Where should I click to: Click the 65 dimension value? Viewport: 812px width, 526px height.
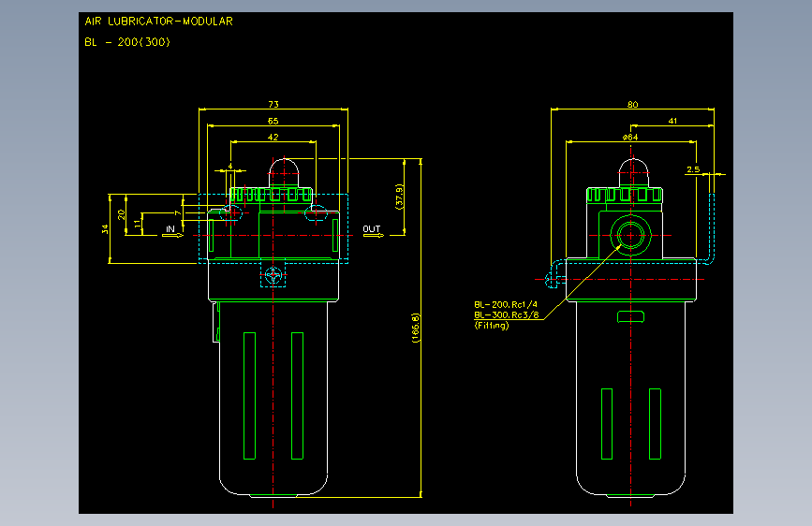(273, 121)
